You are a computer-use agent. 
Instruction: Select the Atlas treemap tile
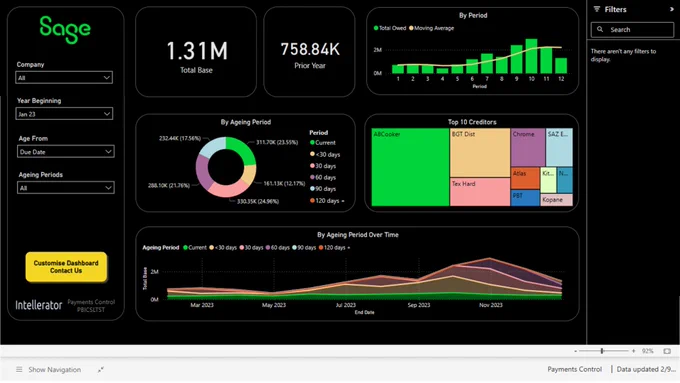[525, 178]
